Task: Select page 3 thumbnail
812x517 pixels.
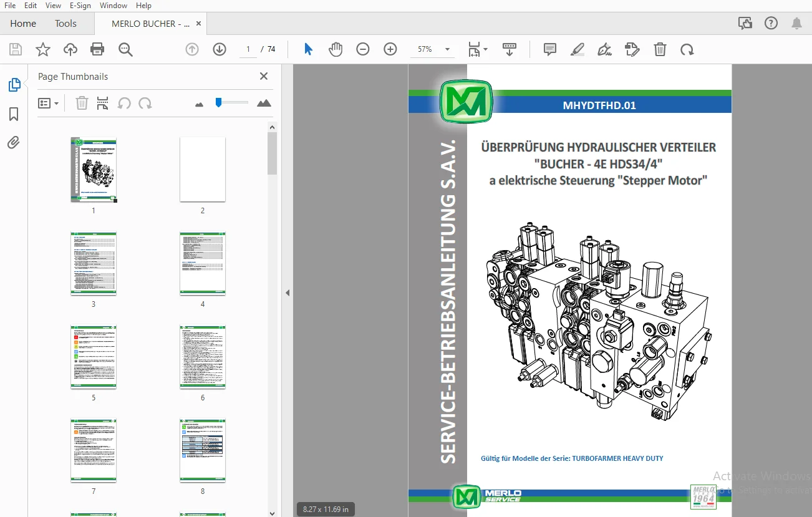Action: [x=94, y=263]
